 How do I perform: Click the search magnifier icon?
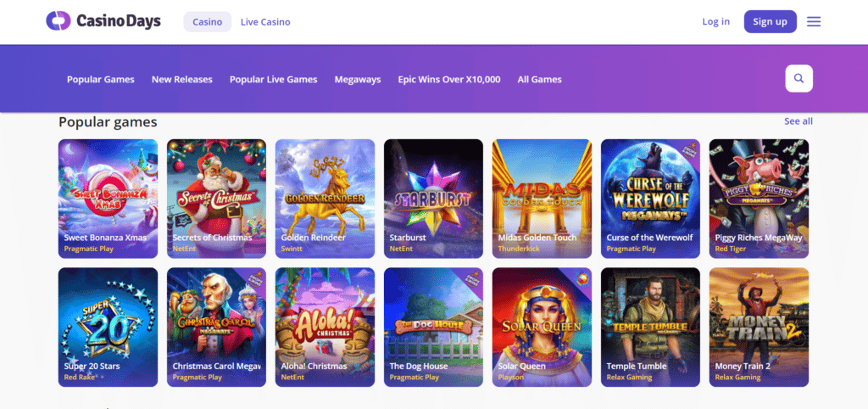click(798, 79)
